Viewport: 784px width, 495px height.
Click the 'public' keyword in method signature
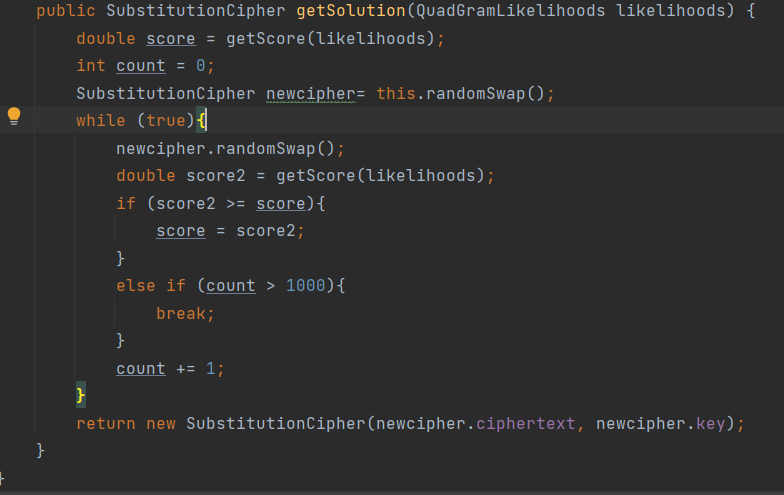[65, 12]
